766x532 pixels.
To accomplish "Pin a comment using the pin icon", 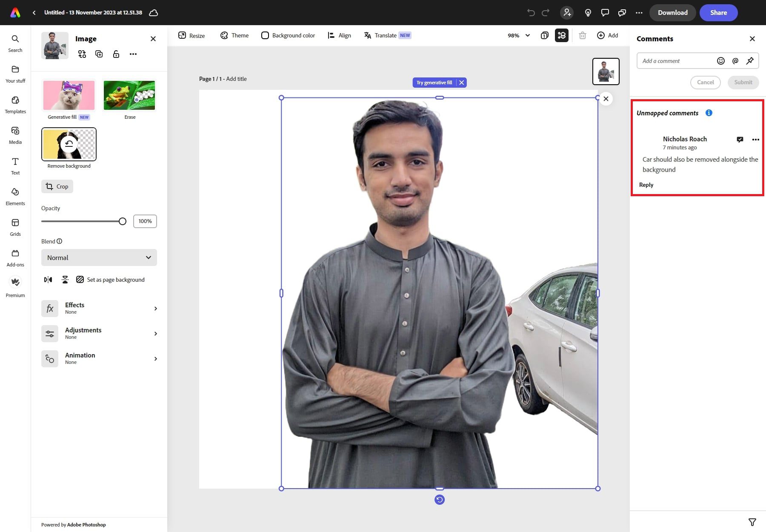I will click(750, 60).
